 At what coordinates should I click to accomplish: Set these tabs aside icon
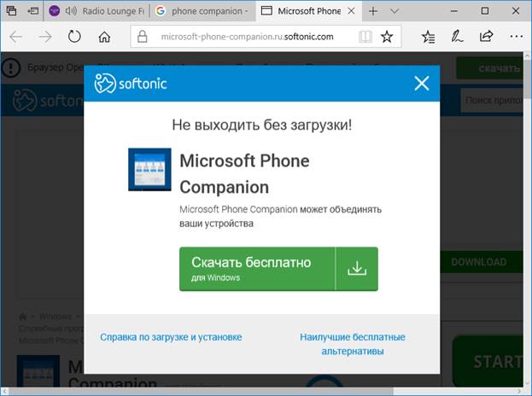coord(33,11)
